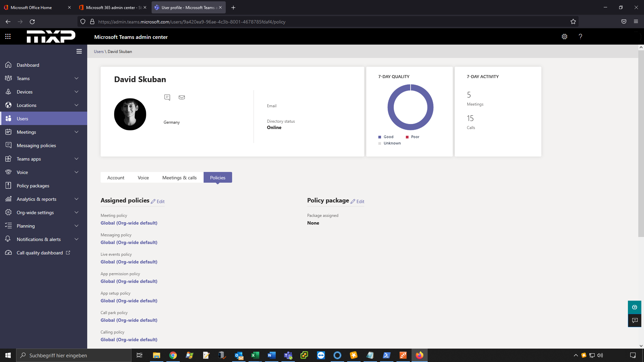This screenshot has height=362, width=644.
Task: Switch to the Voice tab
Action: click(x=143, y=178)
